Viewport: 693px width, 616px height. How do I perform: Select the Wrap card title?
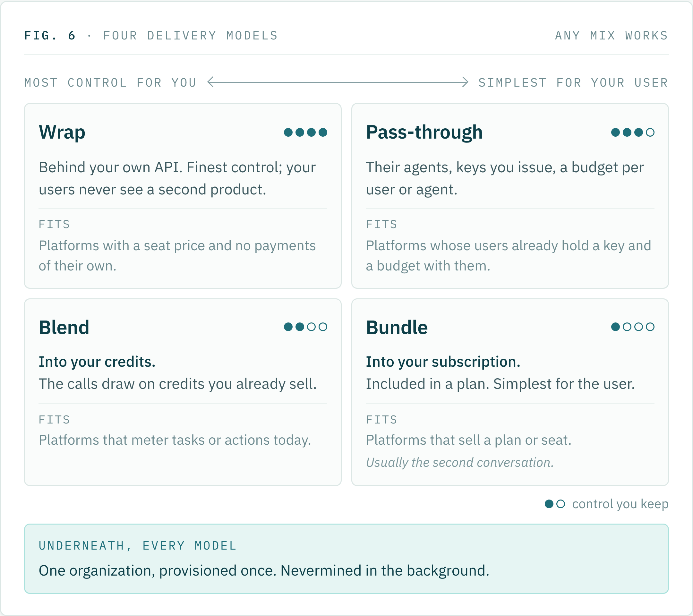tap(62, 132)
